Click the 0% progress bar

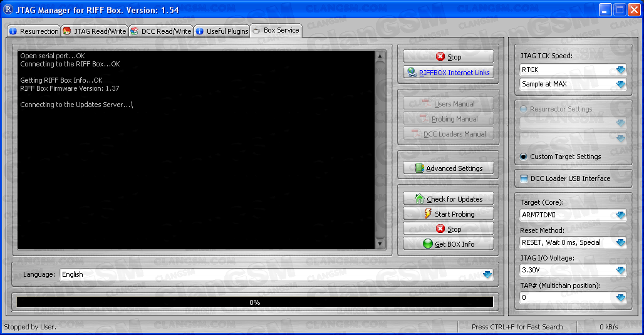pyautogui.click(x=254, y=302)
